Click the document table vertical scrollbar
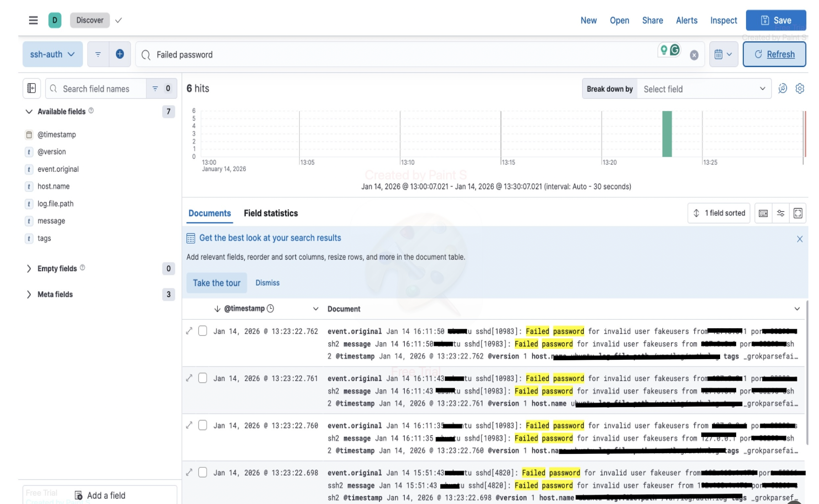Viewport: 819px width, 504px height. click(x=807, y=373)
